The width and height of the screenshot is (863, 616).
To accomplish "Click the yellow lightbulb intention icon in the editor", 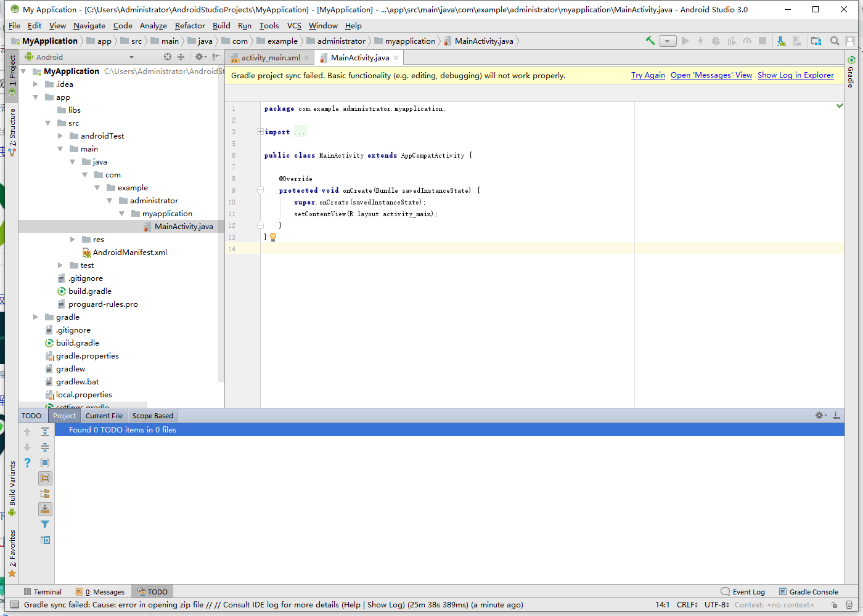I will pos(273,237).
